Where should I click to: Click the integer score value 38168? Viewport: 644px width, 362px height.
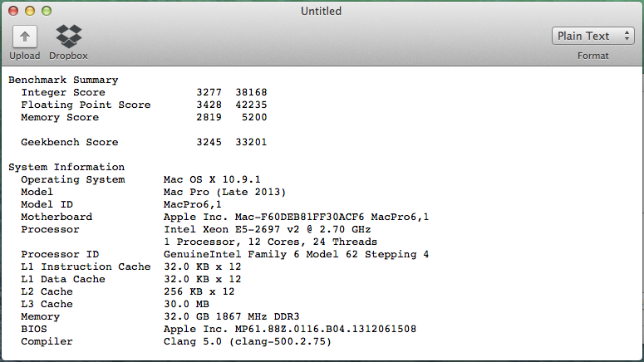point(251,92)
